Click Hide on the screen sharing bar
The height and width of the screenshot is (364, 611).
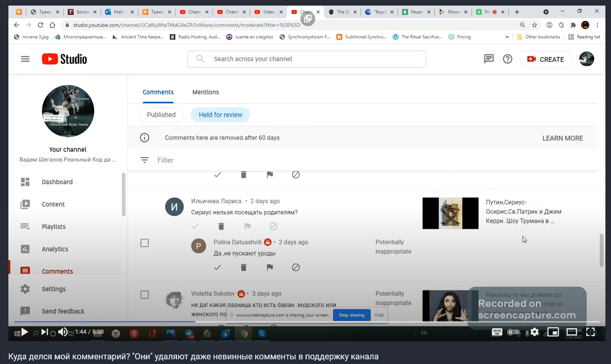click(379, 315)
